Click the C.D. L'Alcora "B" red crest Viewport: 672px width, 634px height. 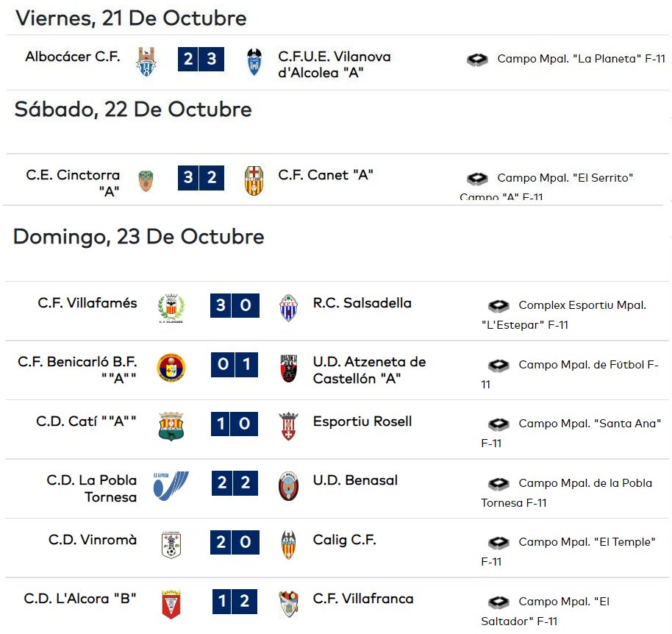171,605
